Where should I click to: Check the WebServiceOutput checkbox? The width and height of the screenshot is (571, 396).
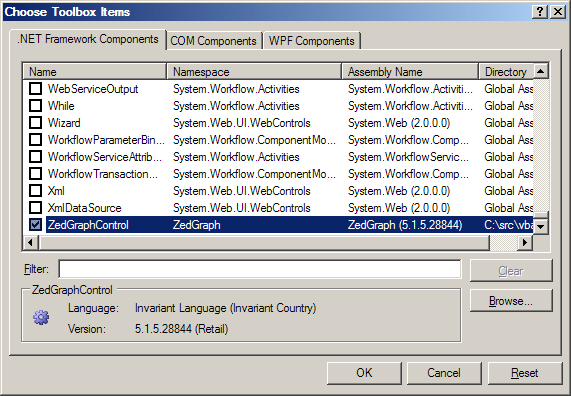tap(35, 89)
